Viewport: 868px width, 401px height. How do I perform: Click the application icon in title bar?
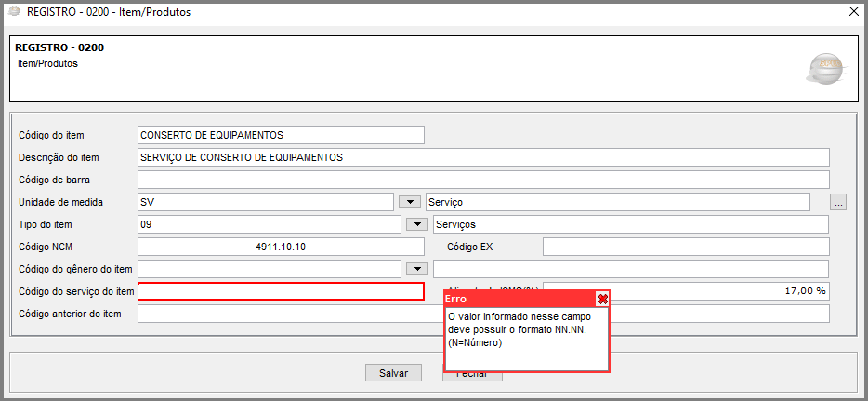(x=13, y=11)
